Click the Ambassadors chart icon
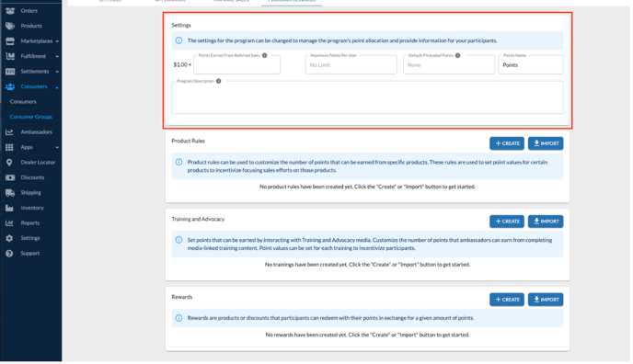The width and height of the screenshot is (633, 364). (x=9, y=132)
